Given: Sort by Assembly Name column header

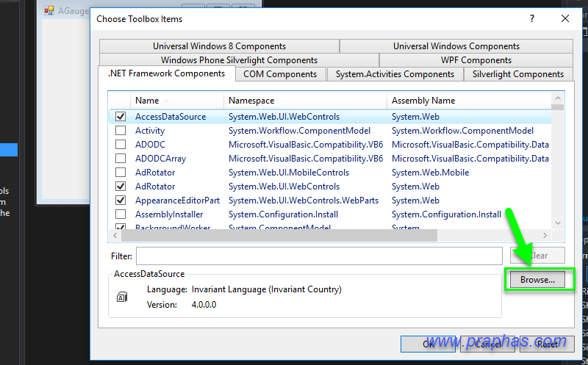Looking at the screenshot, I should click(x=469, y=101).
